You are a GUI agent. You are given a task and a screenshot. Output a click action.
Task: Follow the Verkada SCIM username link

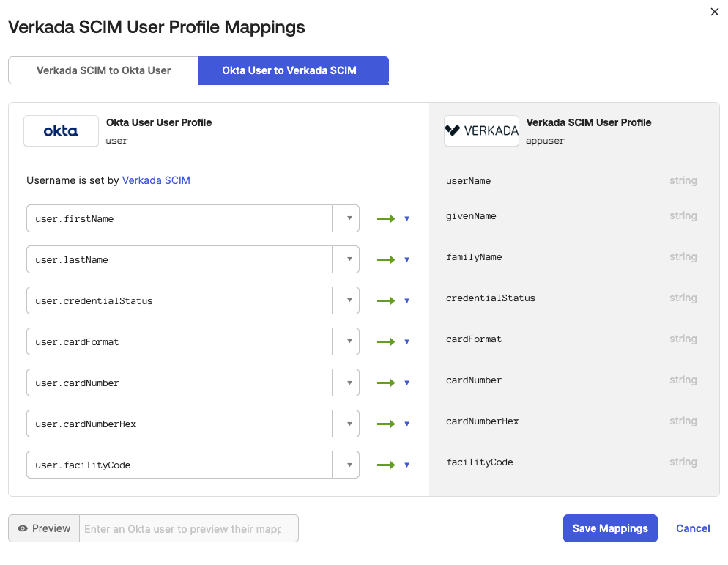[156, 180]
